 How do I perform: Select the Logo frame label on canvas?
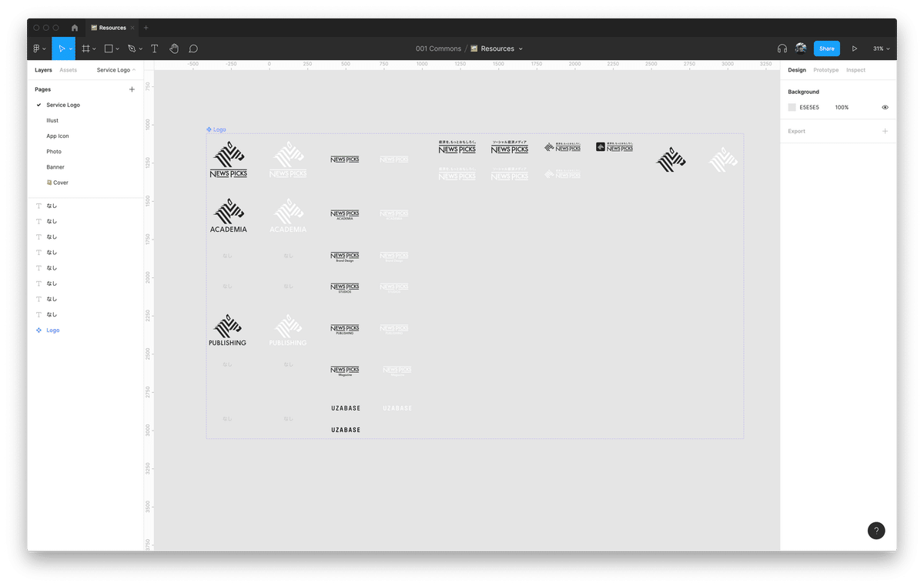click(x=216, y=129)
